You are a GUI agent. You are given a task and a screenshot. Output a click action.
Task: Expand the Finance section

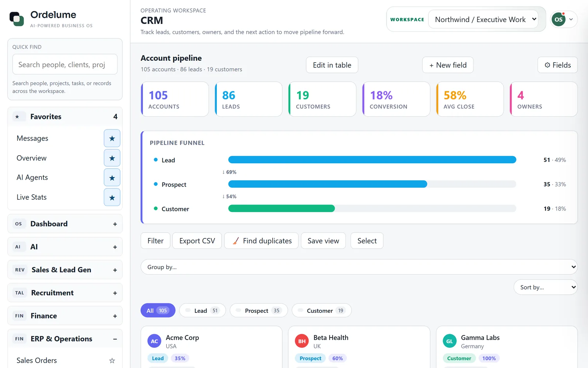[115, 316]
